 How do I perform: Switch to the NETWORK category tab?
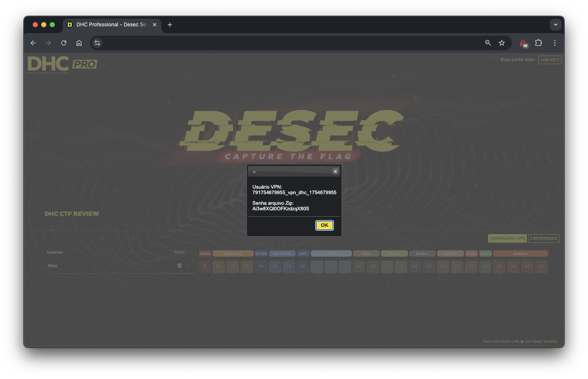coord(282,253)
